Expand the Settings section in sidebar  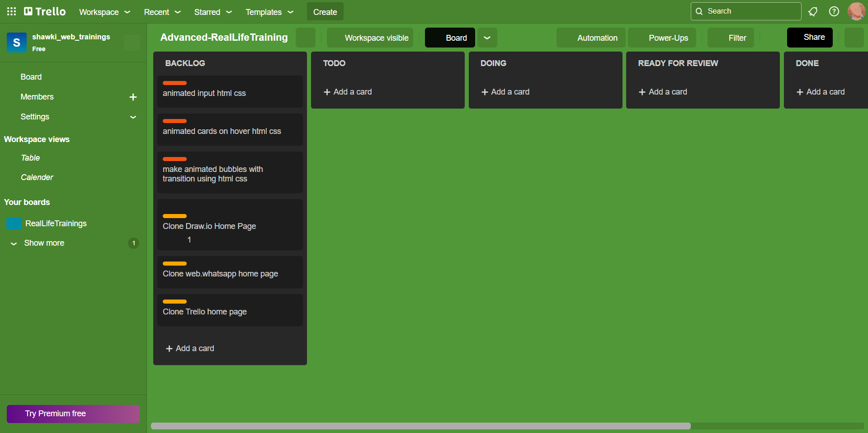click(133, 117)
